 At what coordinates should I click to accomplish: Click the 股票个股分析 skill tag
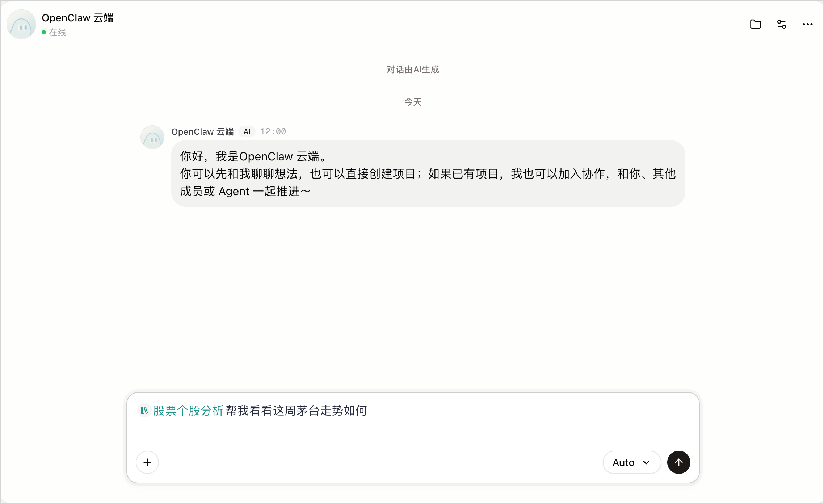(188, 411)
